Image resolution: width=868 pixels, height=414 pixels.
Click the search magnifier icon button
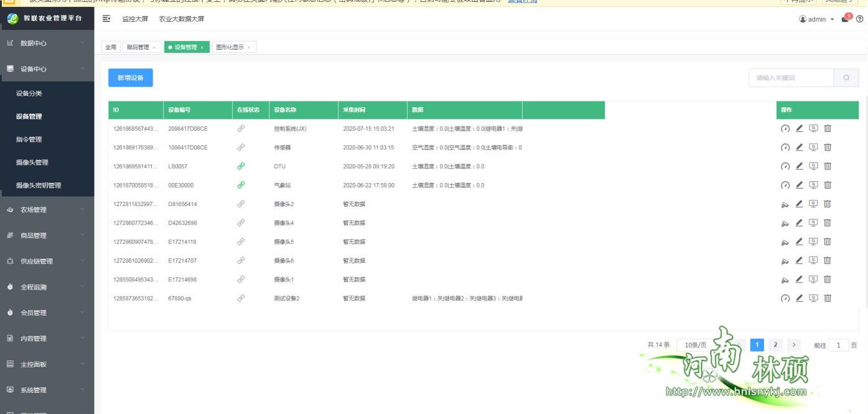846,78
